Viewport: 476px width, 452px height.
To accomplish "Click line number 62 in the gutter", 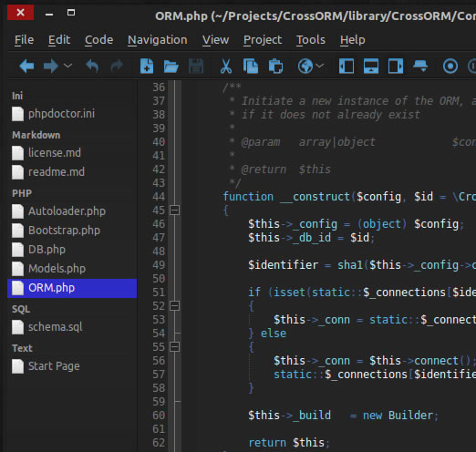I will click(159, 443).
